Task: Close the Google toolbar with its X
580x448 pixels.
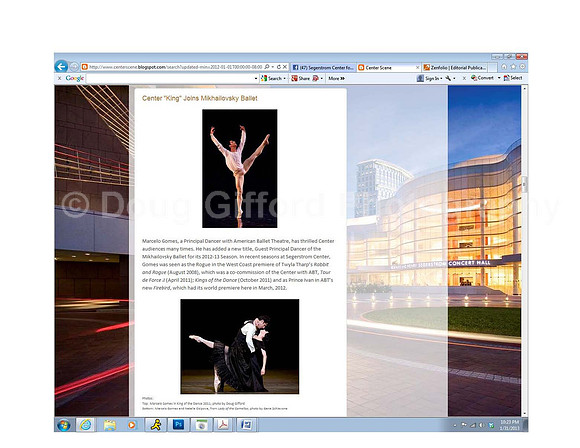Action: pos(59,78)
